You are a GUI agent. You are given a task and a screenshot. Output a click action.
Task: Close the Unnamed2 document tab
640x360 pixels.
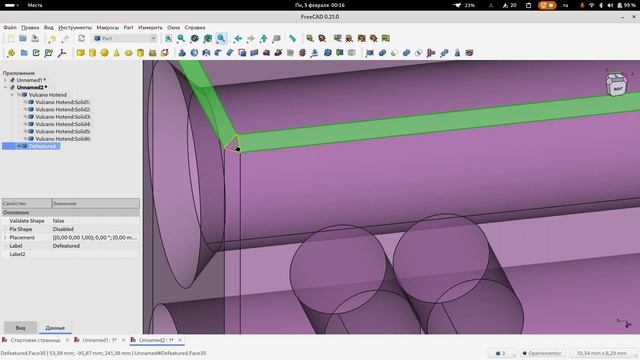pos(180,340)
